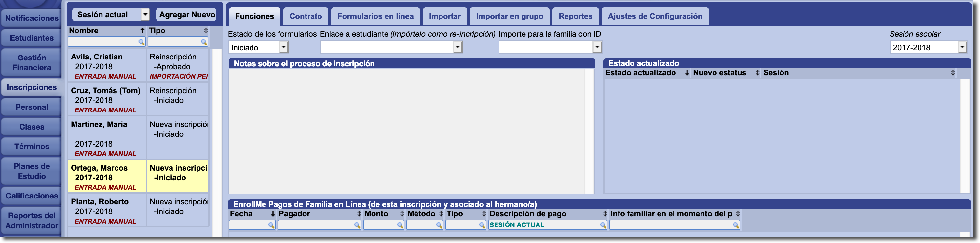Click sort arrows on Nuevo estatus column

[x=757, y=73]
